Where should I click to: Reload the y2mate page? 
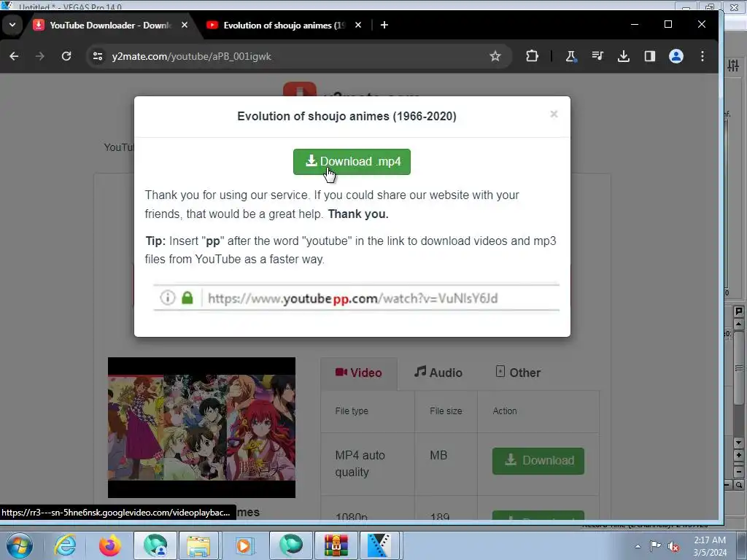click(x=66, y=56)
